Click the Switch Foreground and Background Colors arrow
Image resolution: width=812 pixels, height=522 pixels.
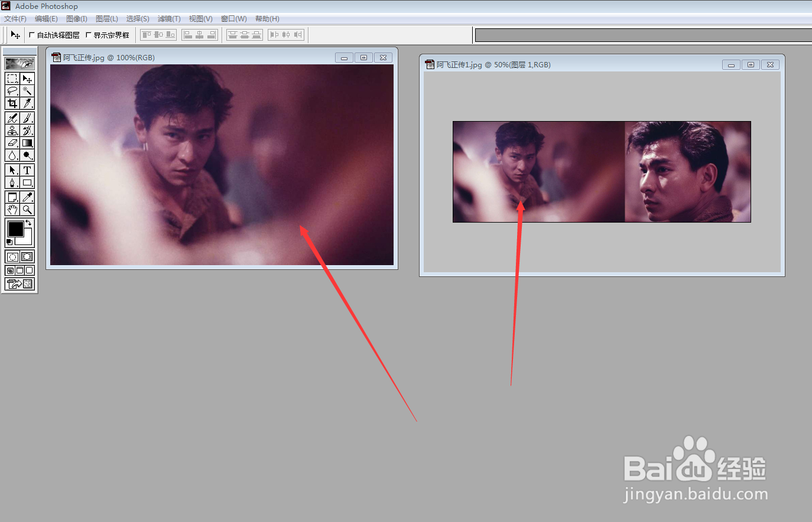[28, 223]
